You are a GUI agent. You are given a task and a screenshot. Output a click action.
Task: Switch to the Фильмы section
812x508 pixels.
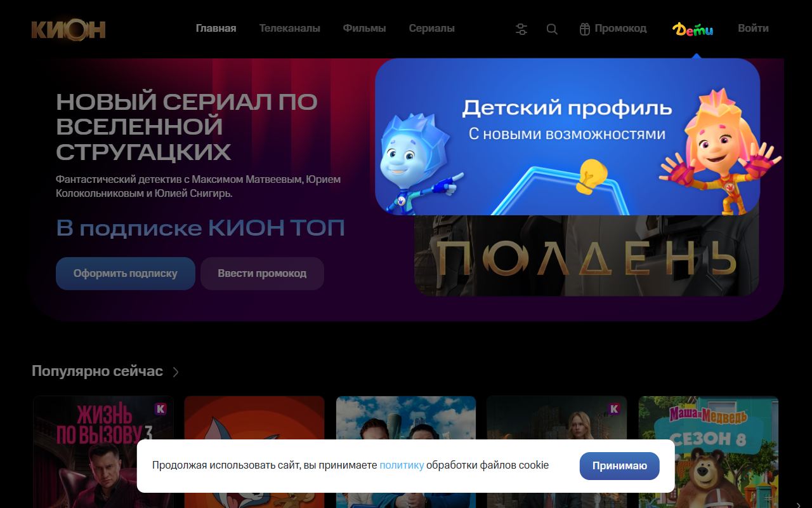point(364,29)
